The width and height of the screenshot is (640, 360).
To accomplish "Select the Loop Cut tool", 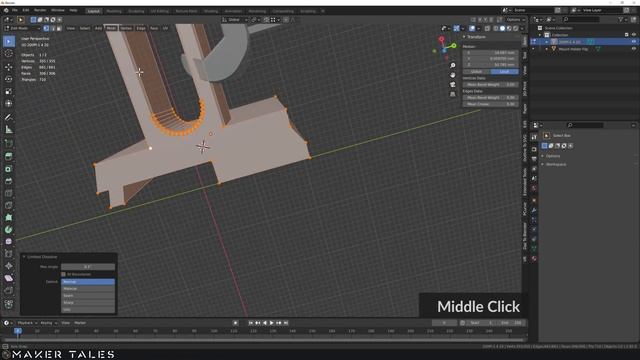I will coord(9,193).
